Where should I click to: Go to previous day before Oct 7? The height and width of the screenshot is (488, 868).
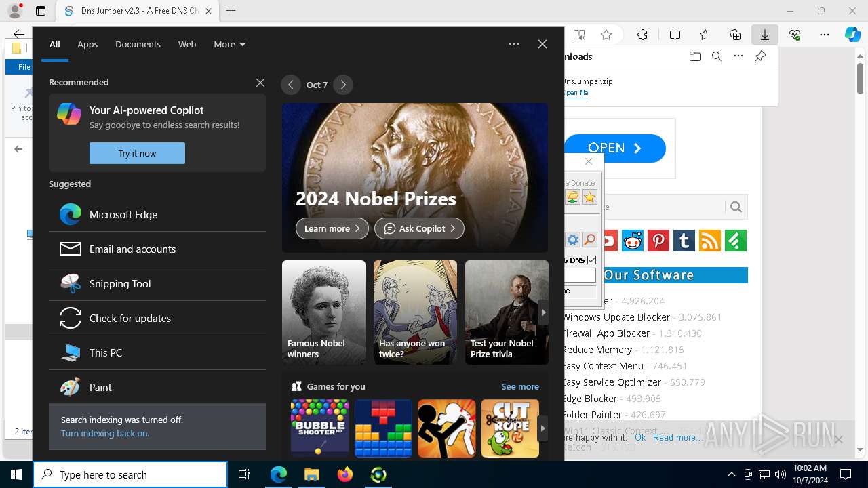(291, 85)
